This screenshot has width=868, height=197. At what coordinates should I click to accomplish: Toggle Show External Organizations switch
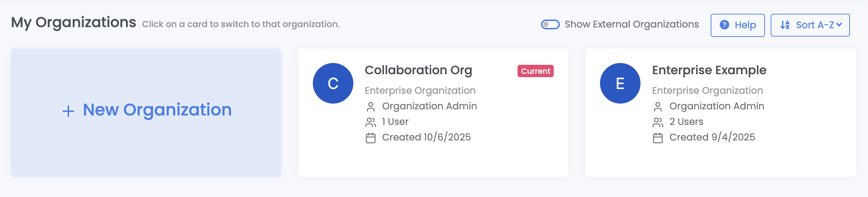pos(550,25)
